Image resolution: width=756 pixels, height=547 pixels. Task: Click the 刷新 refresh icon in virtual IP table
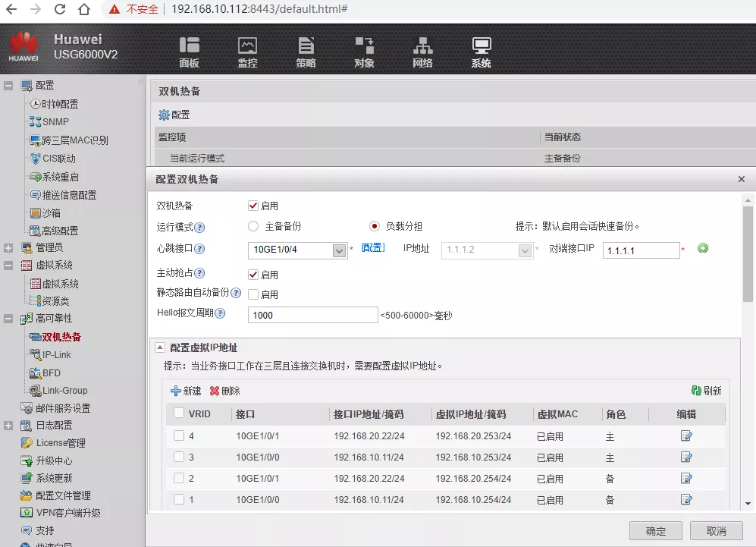[696, 390]
